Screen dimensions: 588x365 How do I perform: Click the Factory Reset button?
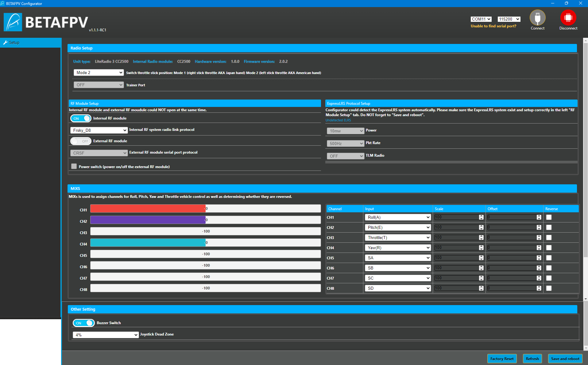(x=502, y=359)
